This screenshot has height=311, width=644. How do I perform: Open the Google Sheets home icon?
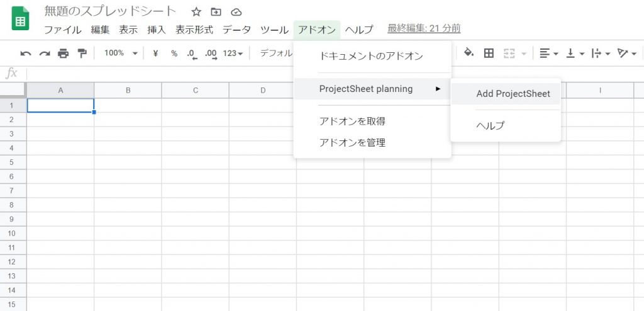20,18
